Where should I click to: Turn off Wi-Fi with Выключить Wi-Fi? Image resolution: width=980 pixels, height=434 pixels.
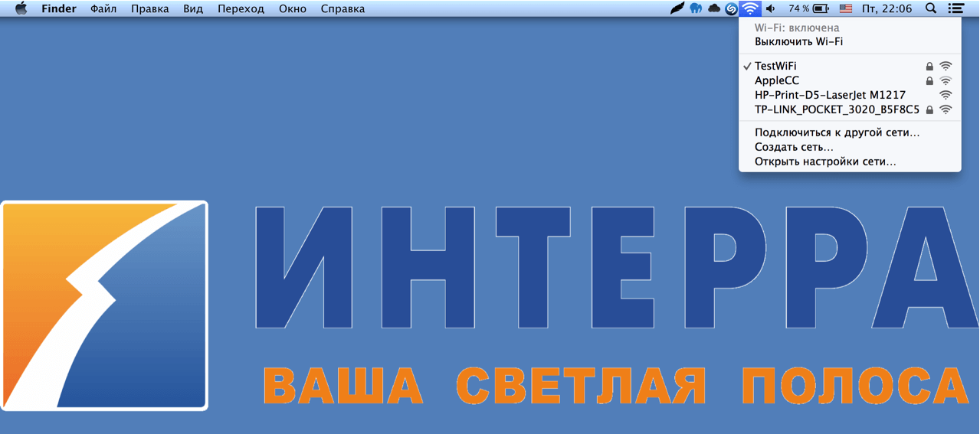tap(798, 42)
